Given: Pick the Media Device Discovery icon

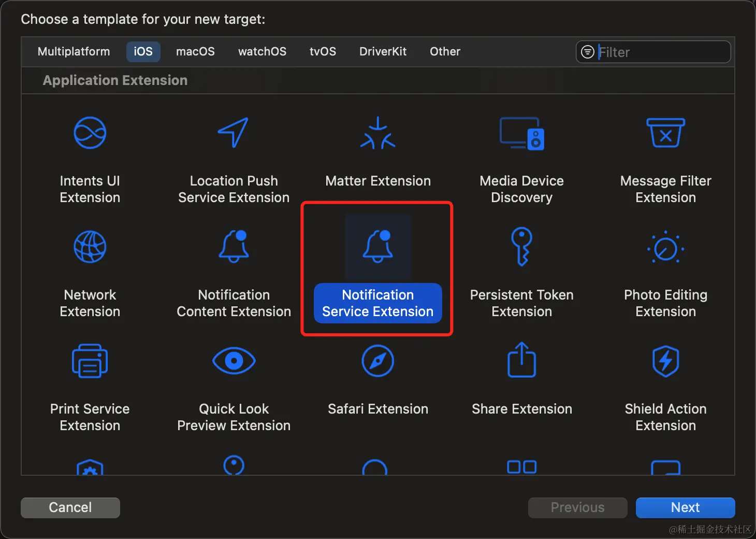Looking at the screenshot, I should pos(522,133).
